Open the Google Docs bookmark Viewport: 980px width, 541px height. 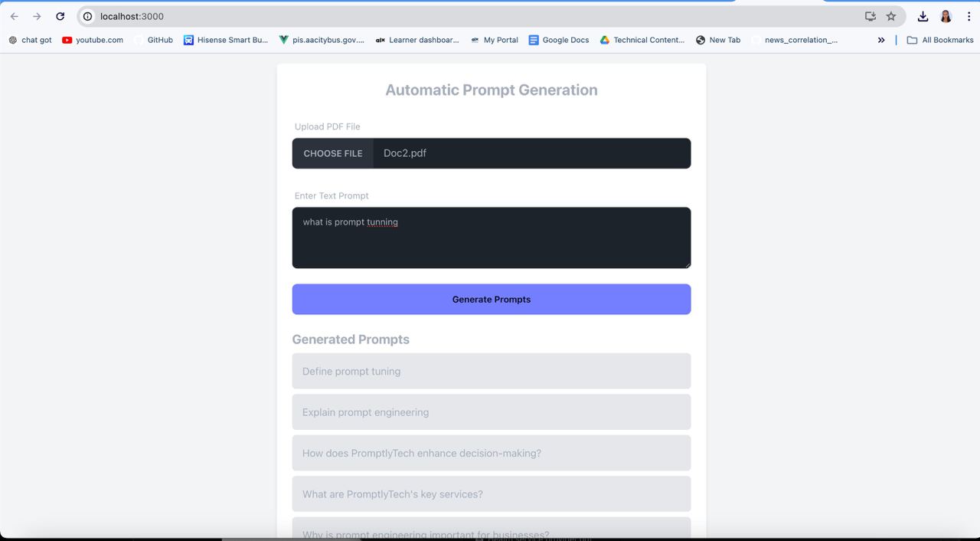point(559,40)
